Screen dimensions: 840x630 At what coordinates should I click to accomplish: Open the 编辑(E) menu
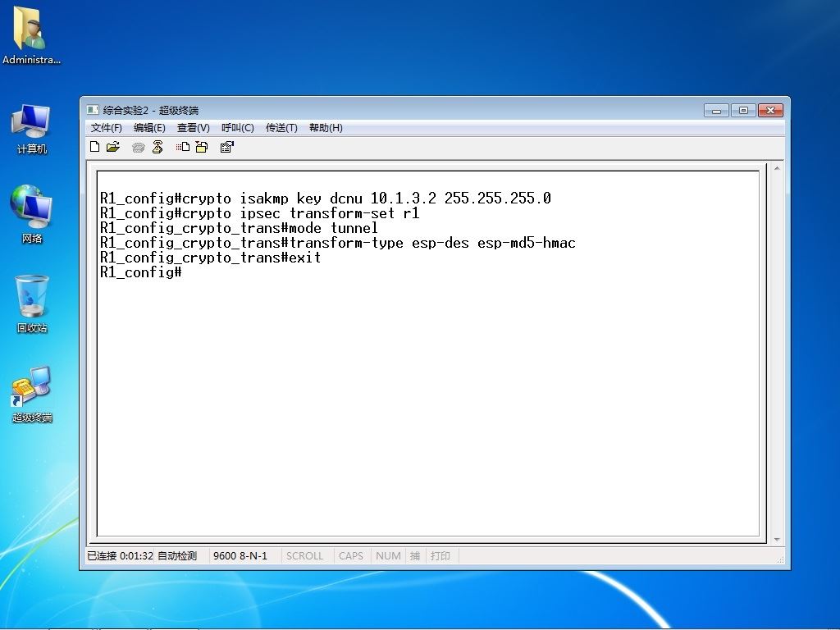(x=149, y=127)
